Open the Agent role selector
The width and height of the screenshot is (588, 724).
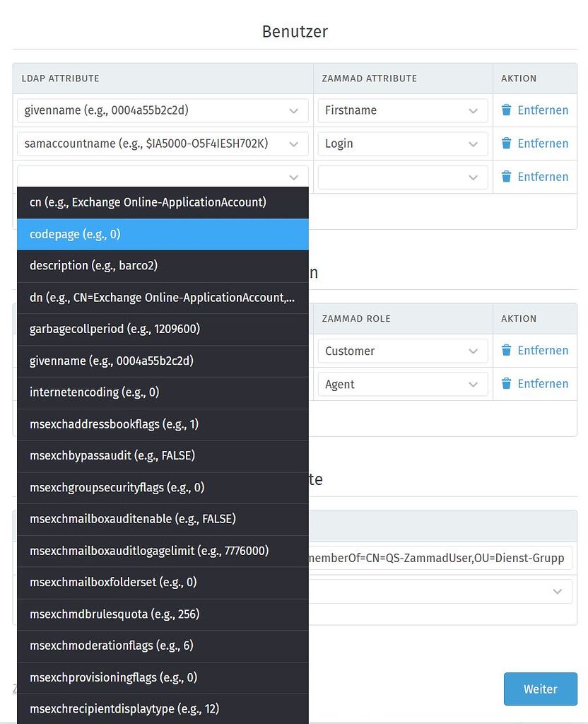[x=402, y=384]
